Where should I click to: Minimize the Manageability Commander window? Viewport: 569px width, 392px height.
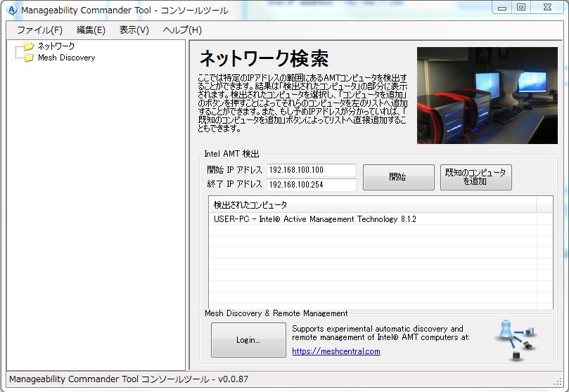[x=502, y=8]
